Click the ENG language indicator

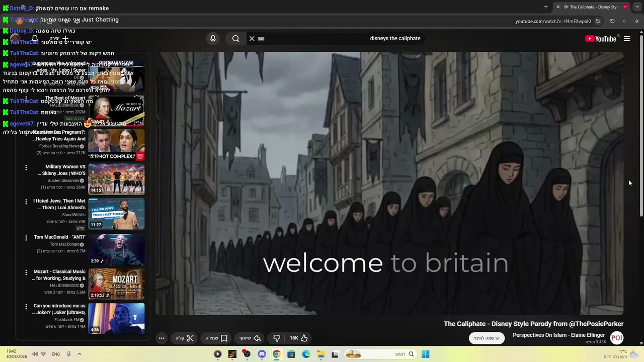56,354
